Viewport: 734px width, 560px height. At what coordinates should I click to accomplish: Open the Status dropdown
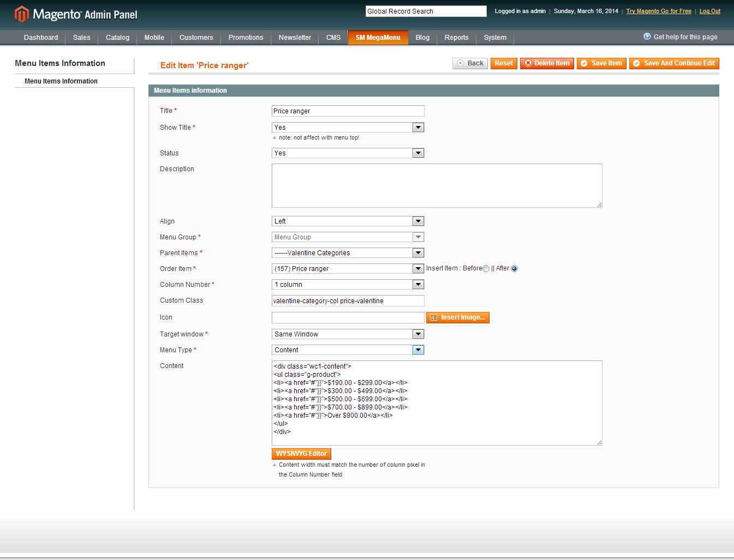tap(348, 153)
